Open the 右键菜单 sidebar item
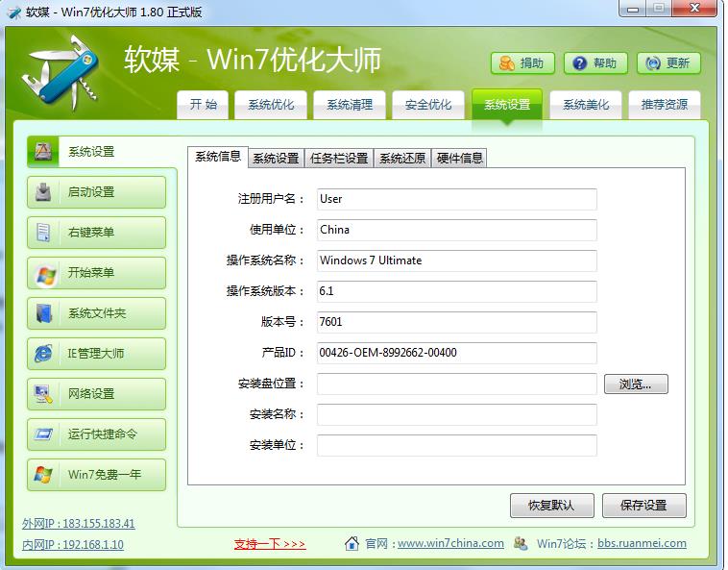 pos(97,233)
